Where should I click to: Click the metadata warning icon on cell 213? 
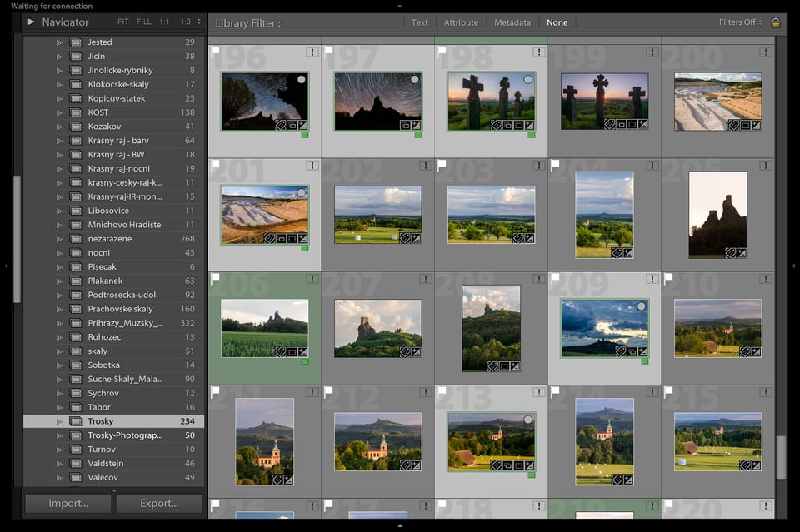(539, 392)
